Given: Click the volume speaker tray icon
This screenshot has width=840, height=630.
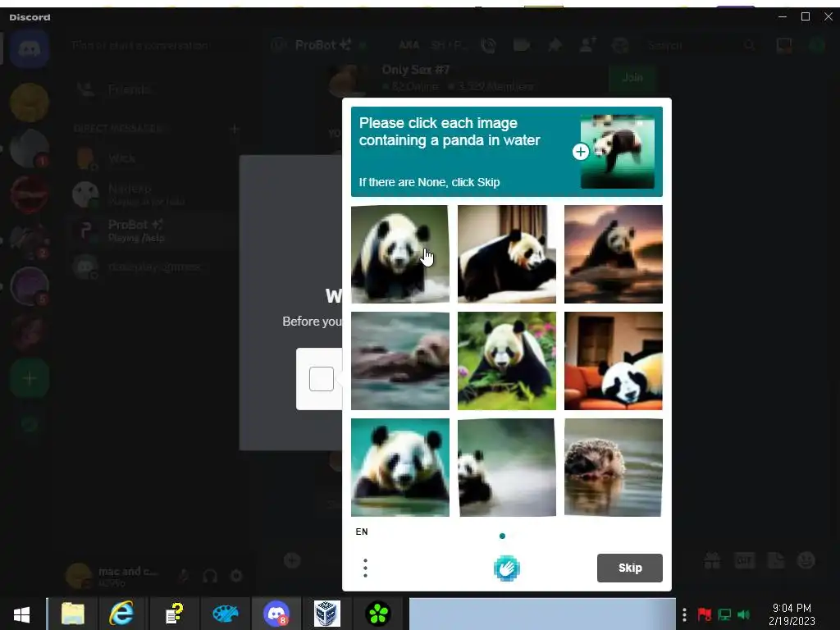Looking at the screenshot, I should tap(743, 614).
